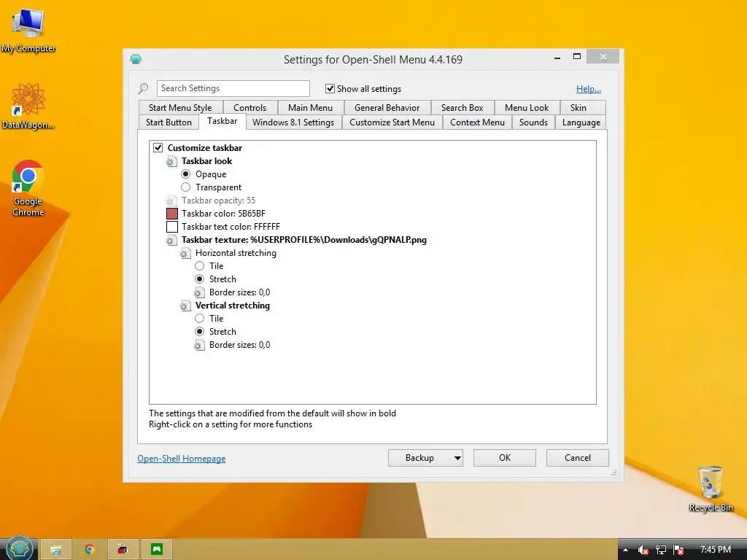
Task: Click icon beside vertical Border sizes
Action: tap(199, 345)
